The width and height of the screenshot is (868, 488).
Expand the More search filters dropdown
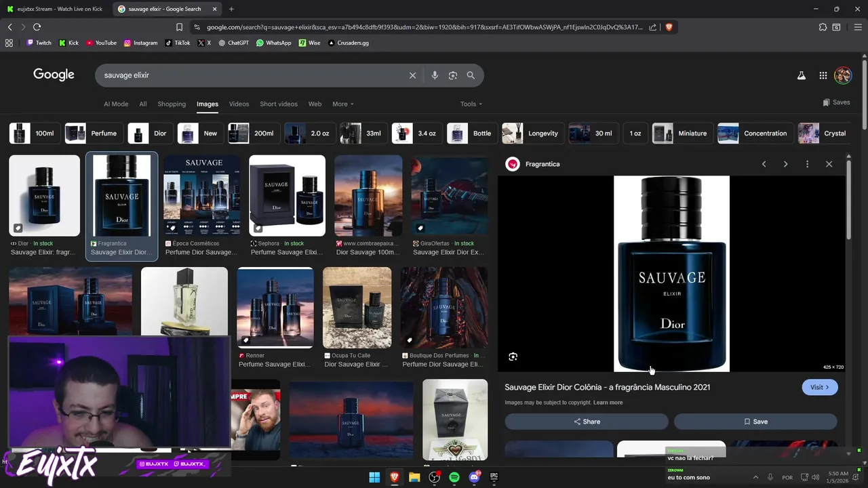click(343, 104)
